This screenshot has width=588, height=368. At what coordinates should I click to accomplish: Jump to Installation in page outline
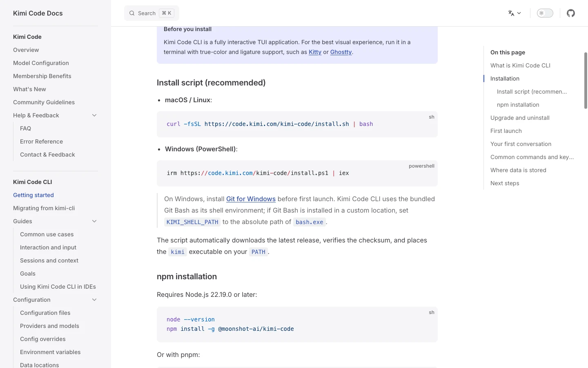[505, 79]
